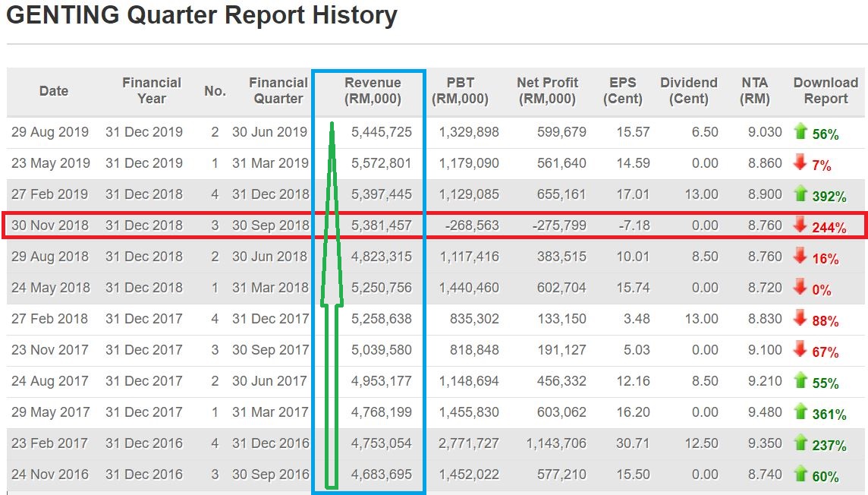Click green up arrow icon beside 56%
Screen dimensions: 868x495
(800, 131)
